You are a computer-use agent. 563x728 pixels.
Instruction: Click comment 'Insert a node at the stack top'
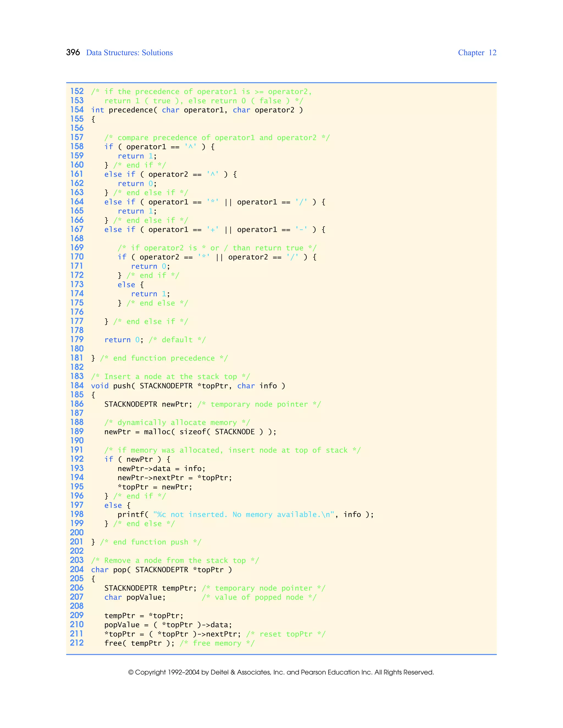(x=170, y=377)
